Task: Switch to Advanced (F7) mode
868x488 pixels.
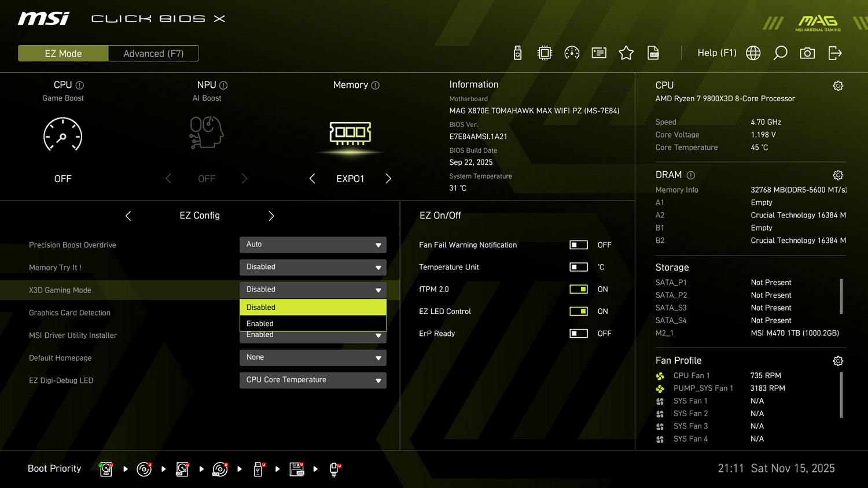Action: tap(153, 53)
